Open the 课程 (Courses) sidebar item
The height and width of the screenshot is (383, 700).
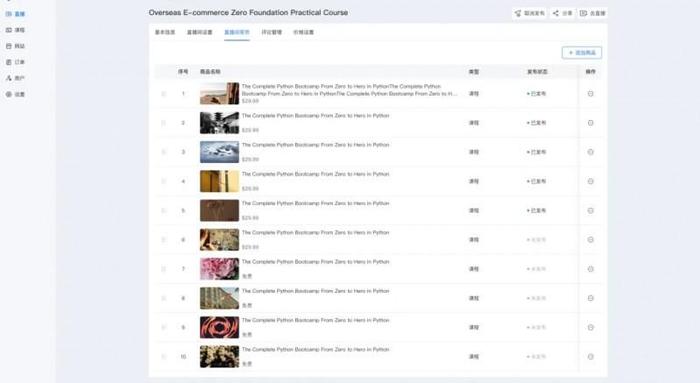15,30
